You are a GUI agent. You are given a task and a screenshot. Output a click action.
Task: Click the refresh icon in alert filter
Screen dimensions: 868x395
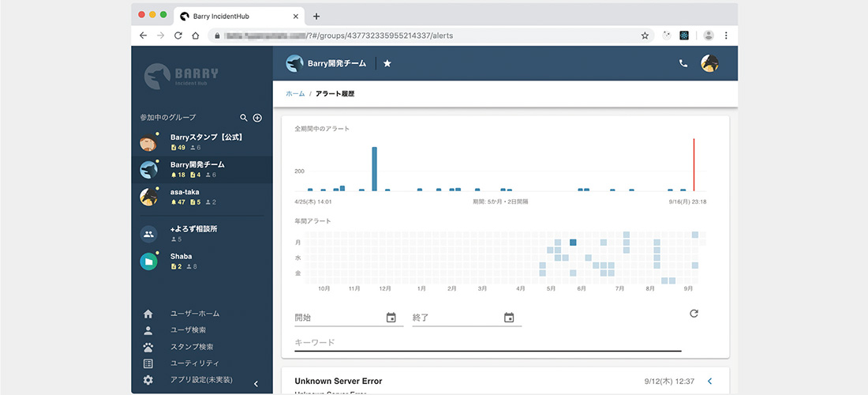[694, 314]
